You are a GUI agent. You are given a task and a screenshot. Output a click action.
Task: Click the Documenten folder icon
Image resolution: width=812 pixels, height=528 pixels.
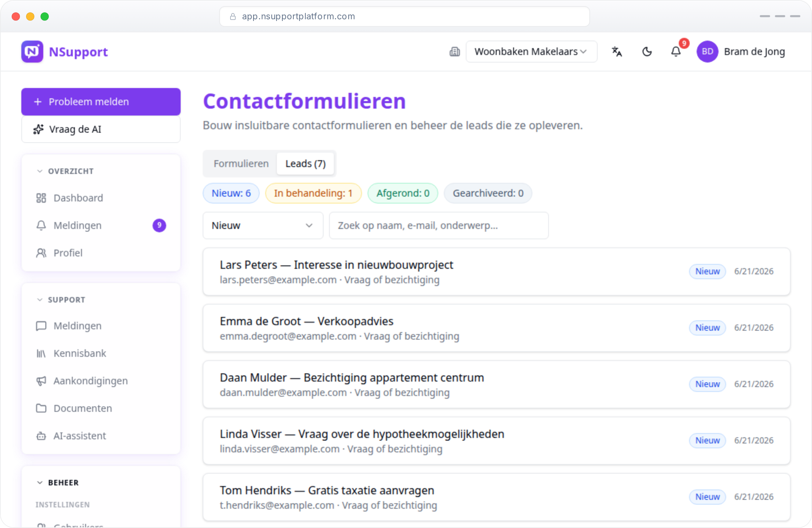click(41, 408)
